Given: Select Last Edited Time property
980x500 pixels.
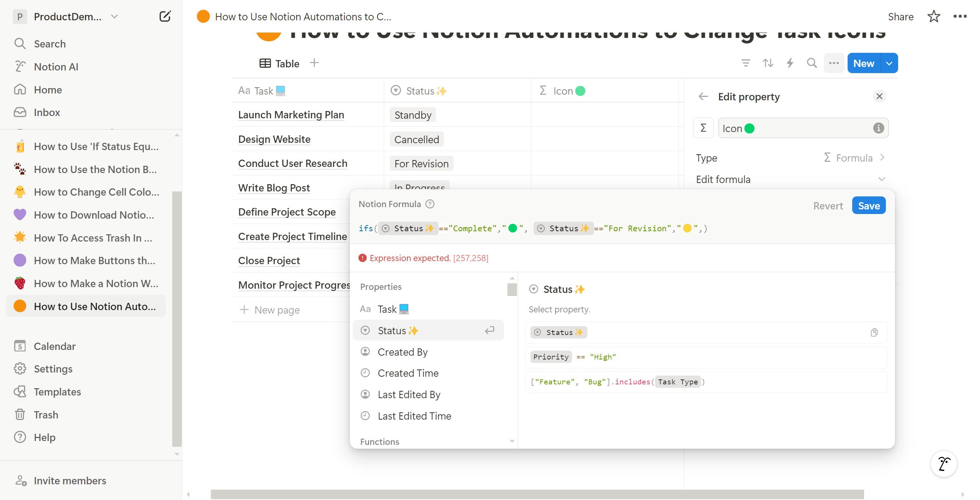Looking at the screenshot, I should click(x=429, y=416).
